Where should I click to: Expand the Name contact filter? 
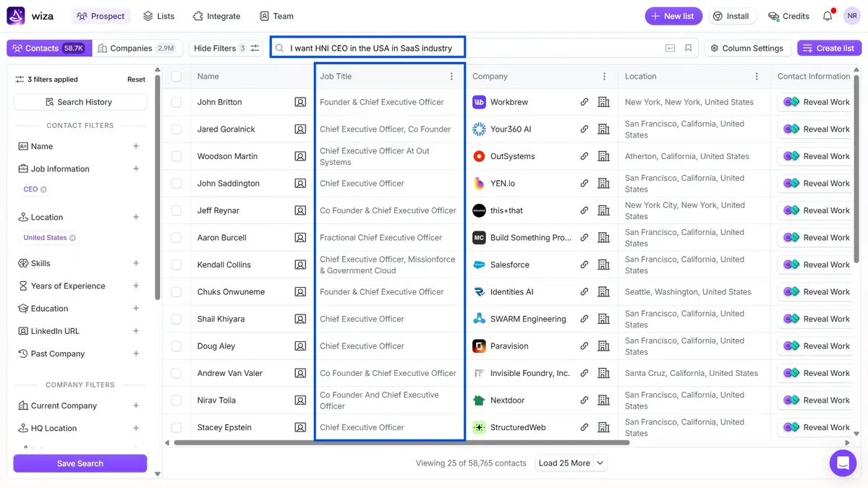pyautogui.click(x=136, y=146)
